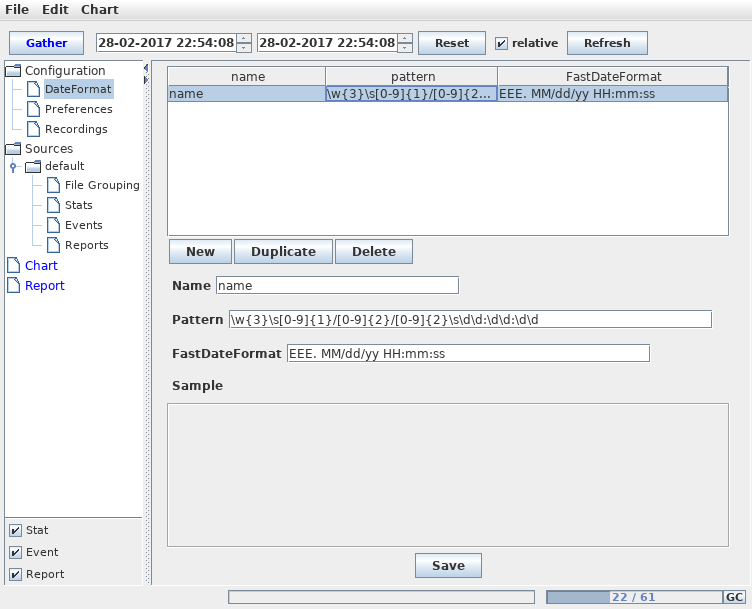Click the Configuration folder icon
The height and width of the screenshot is (609, 752).
coord(13,70)
